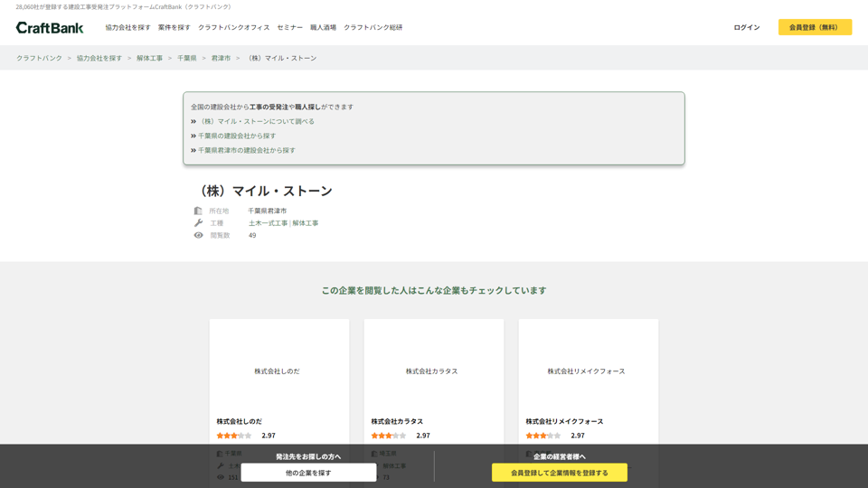868x488 pixels.
Task: Click the star rating for 株式会社リメイクフォース
Action: [543, 436]
